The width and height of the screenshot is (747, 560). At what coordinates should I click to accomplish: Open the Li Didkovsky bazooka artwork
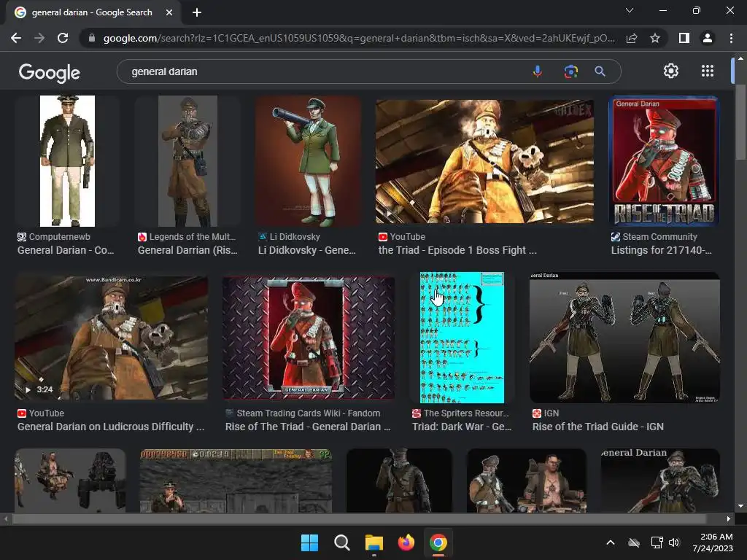coord(309,161)
